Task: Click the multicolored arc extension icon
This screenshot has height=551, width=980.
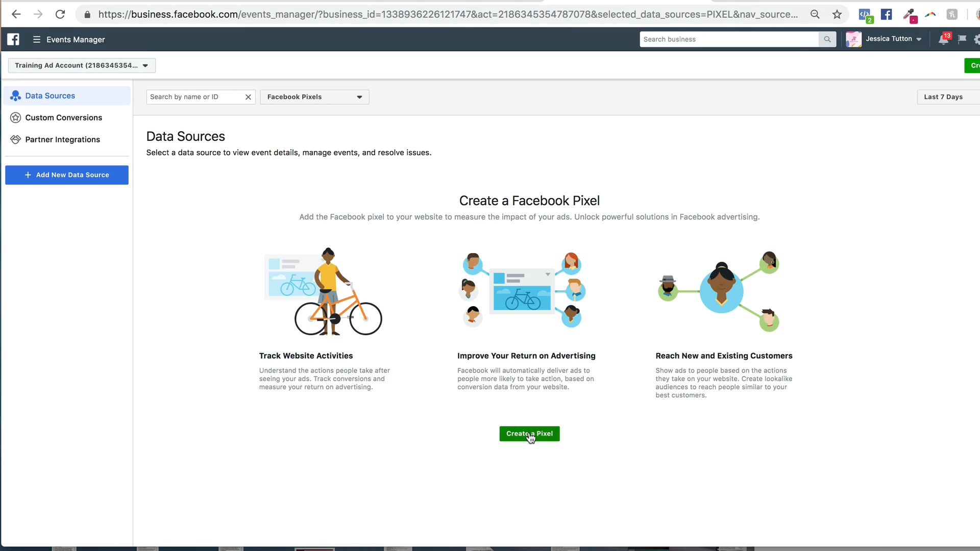Action: [x=930, y=14]
